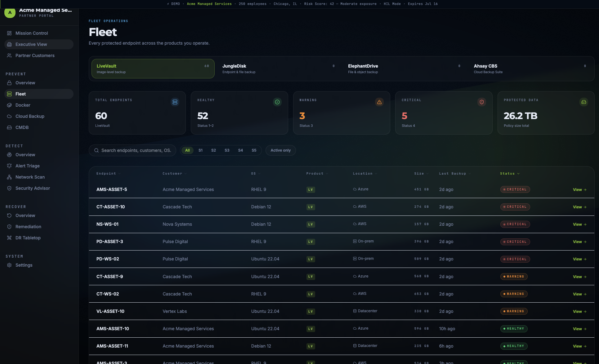Sort by the Size column
This screenshot has height=364, width=599.
421,174
